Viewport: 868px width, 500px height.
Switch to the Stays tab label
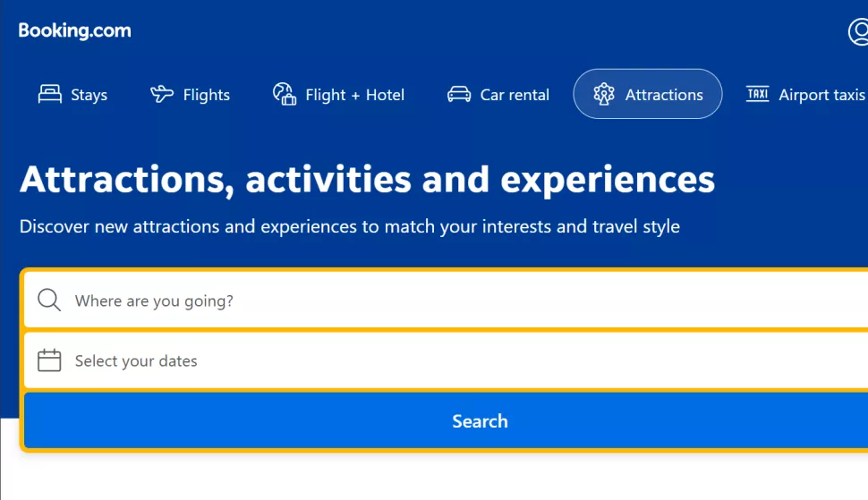89,95
